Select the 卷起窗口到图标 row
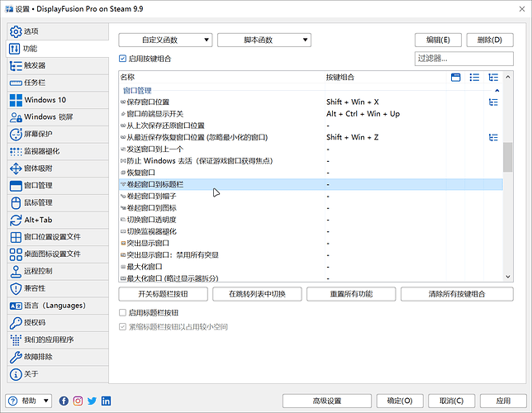This screenshot has height=413, width=532. coord(311,208)
